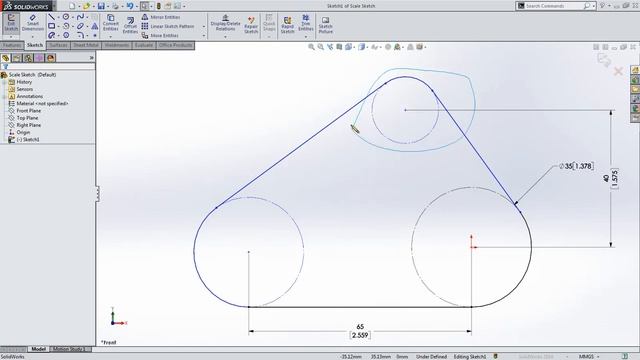
Task: Open the Linear Sketch Pattern dropdown arrow
Action: pyautogui.click(x=204, y=27)
